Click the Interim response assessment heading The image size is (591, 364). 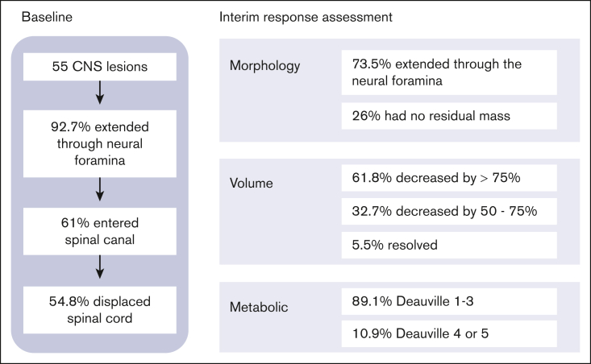[306, 18]
